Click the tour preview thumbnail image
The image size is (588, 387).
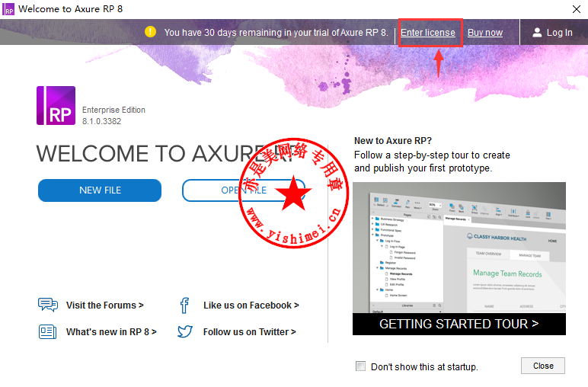[459, 248]
